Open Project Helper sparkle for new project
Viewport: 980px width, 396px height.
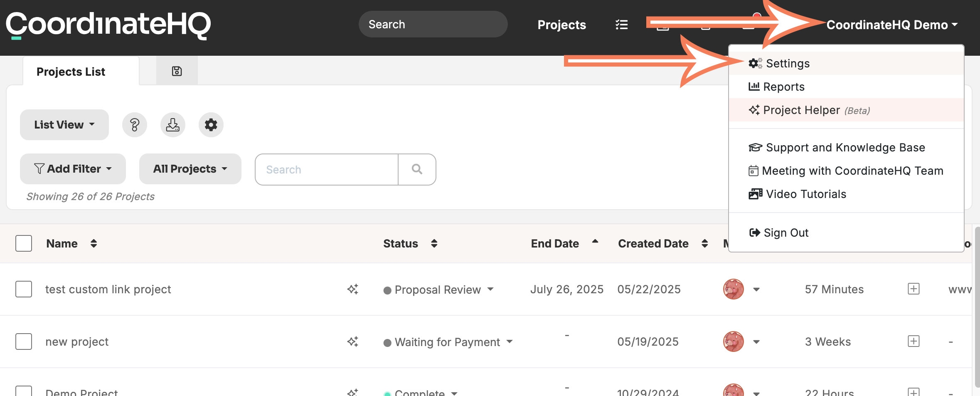pyautogui.click(x=353, y=342)
